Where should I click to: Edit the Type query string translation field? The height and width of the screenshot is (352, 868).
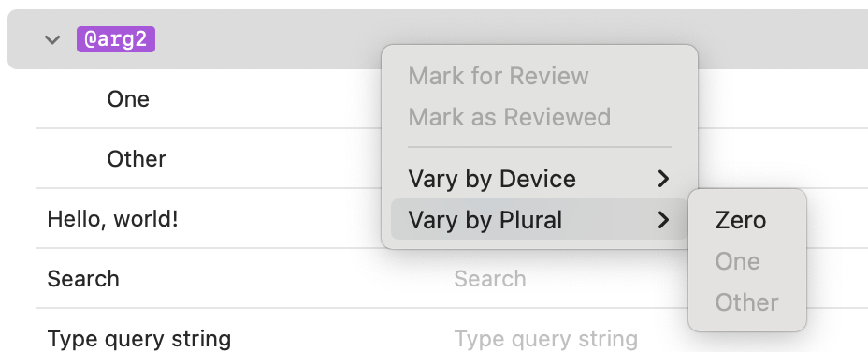[x=546, y=338]
